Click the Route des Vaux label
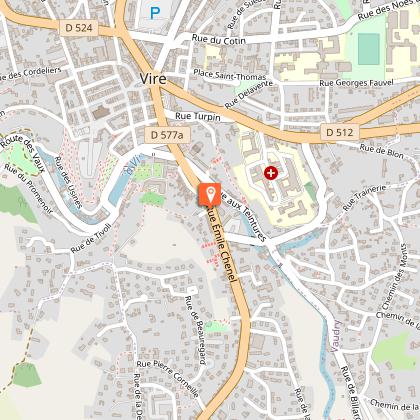The width and height of the screenshot is (420, 420). (22, 153)
